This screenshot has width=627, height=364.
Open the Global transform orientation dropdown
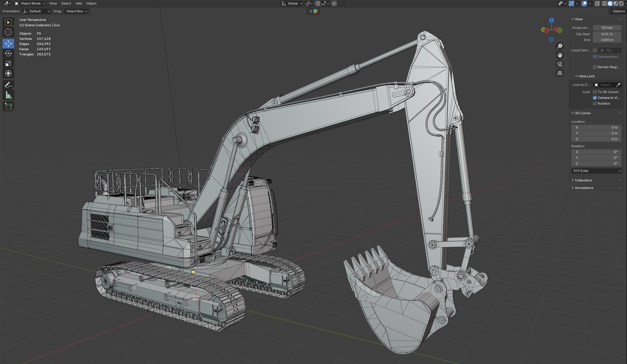(292, 3)
